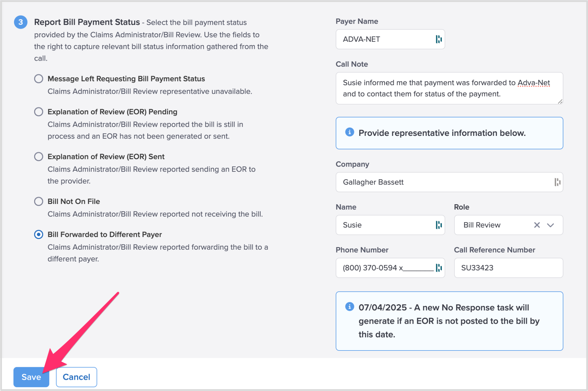
Task: Click the info icon beside representative information notice
Action: click(x=349, y=132)
